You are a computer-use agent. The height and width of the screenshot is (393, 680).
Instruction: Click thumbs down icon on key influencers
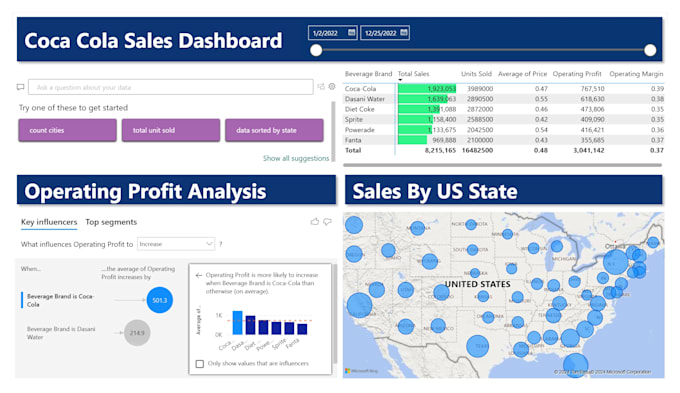(x=327, y=222)
